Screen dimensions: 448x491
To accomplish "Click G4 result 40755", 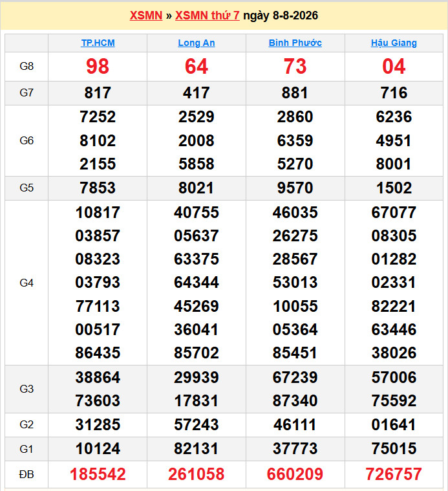I will coord(197,212).
